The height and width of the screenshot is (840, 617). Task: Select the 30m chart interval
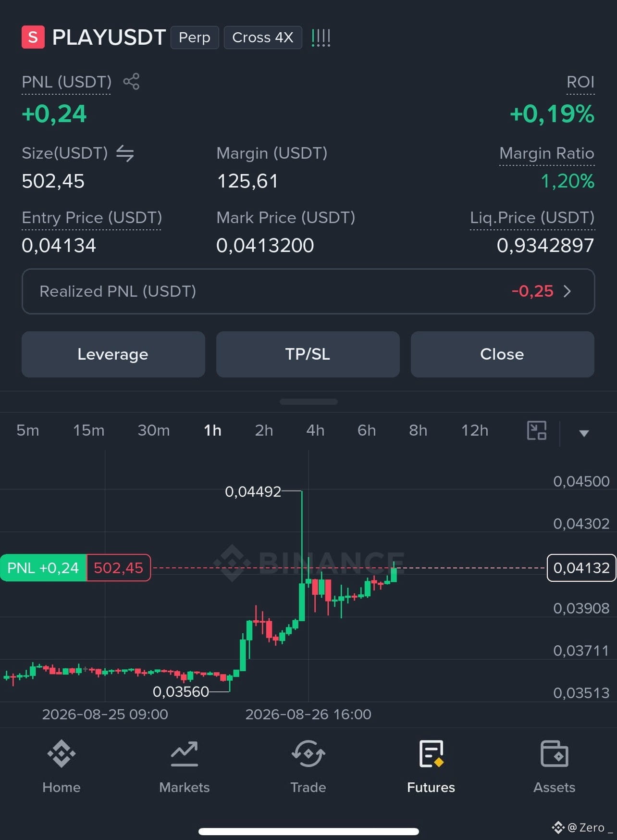pyautogui.click(x=154, y=430)
